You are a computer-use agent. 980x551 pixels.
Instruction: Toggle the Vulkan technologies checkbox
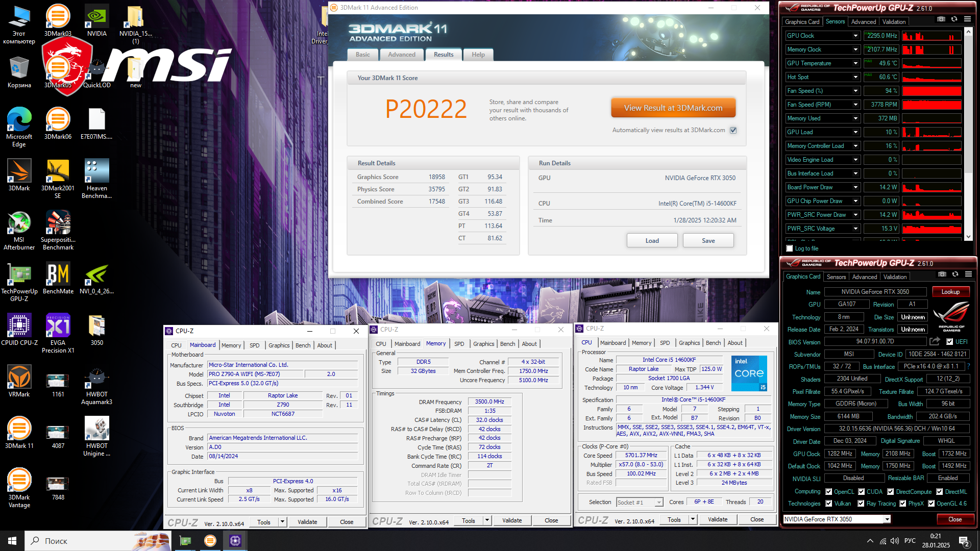(x=829, y=504)
